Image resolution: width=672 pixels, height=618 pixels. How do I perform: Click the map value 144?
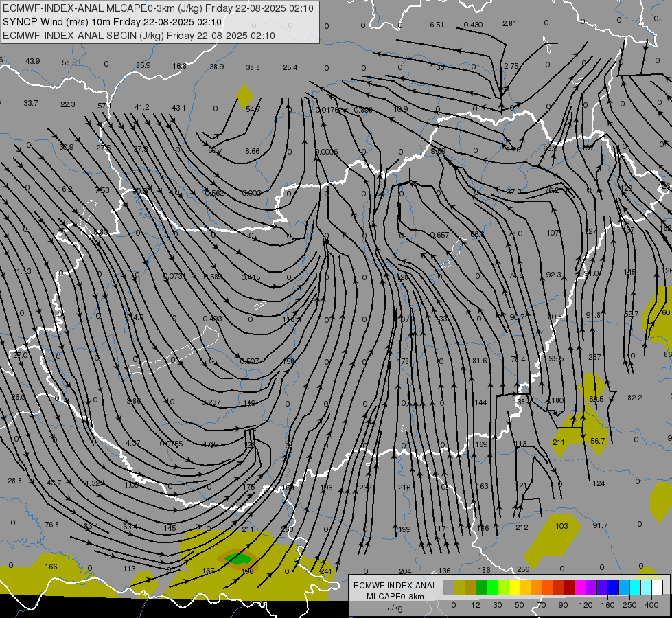[481, 402]
